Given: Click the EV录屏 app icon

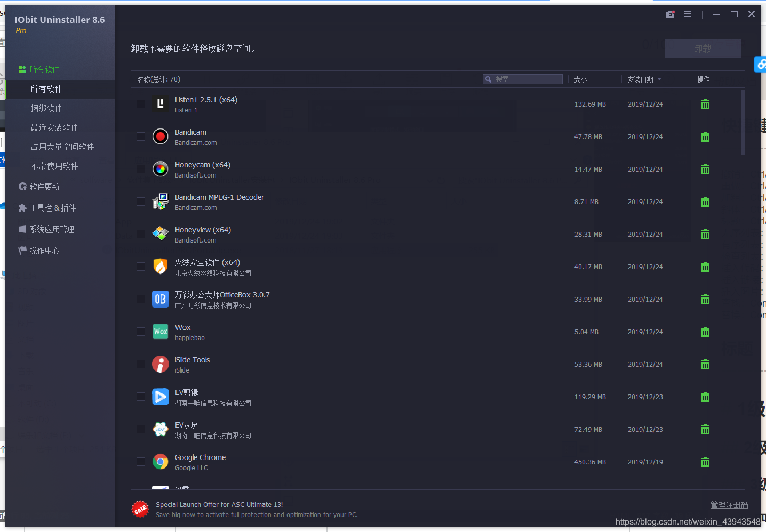Looking at the screenshot, I should point(160,429).
